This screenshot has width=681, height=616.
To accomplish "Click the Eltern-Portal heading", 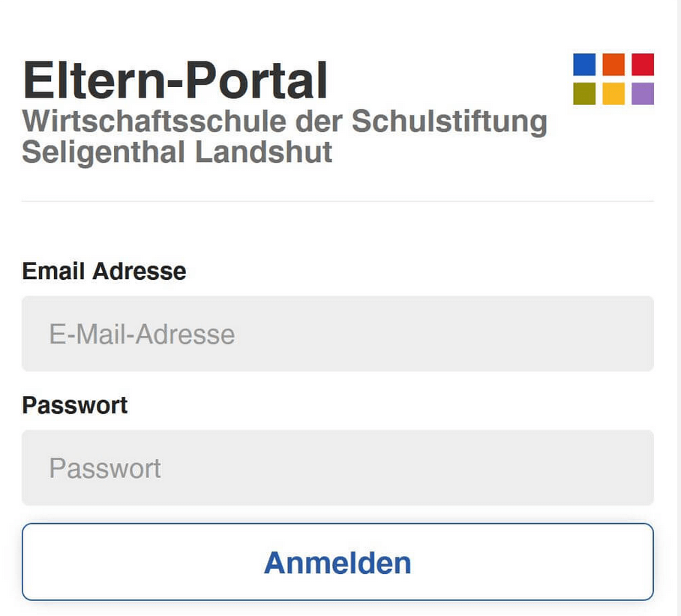I will [x=175, y=80].
